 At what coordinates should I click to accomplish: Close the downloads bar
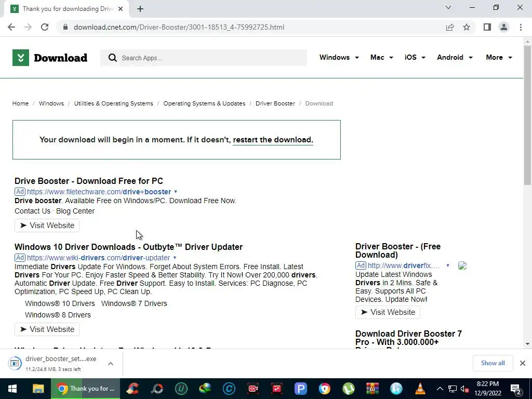point(523,363)
